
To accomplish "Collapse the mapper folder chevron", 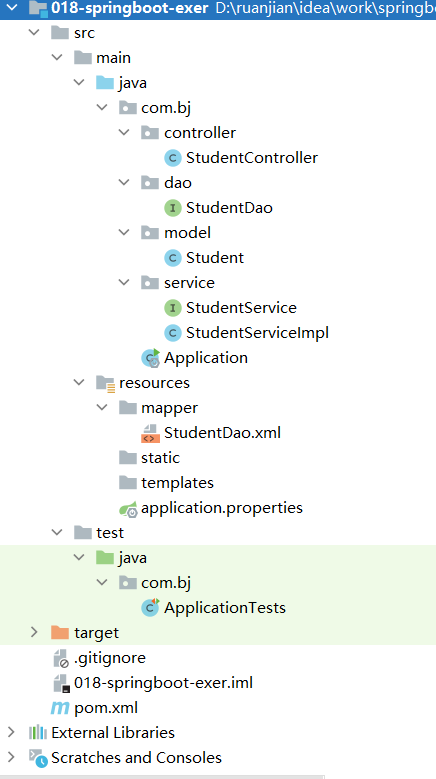I will coord(102,408).
